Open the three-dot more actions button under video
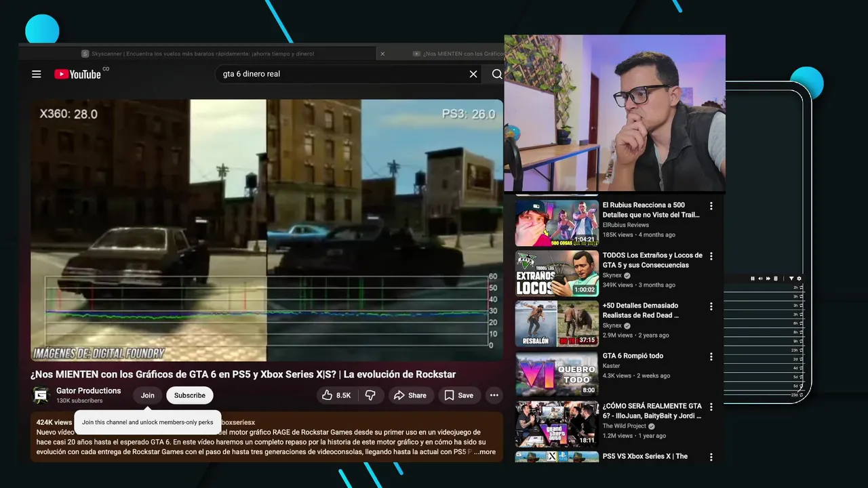The image size is (868, 488). (494, 395)
